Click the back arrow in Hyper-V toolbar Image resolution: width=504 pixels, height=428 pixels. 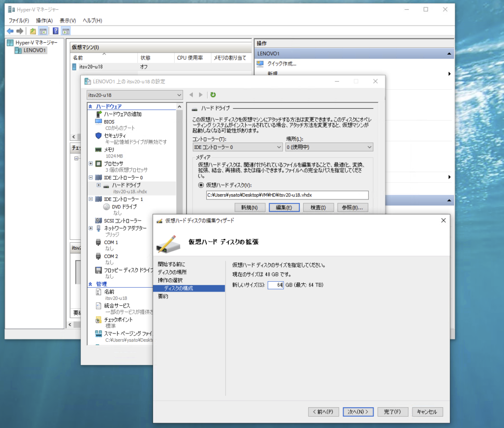[10, 31]
